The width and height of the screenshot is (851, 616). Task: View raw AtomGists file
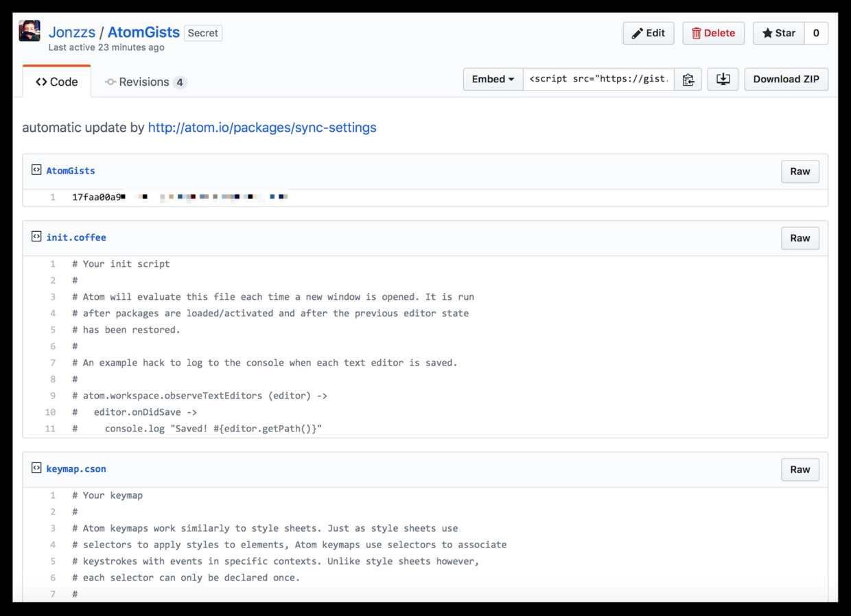[800, 171]
